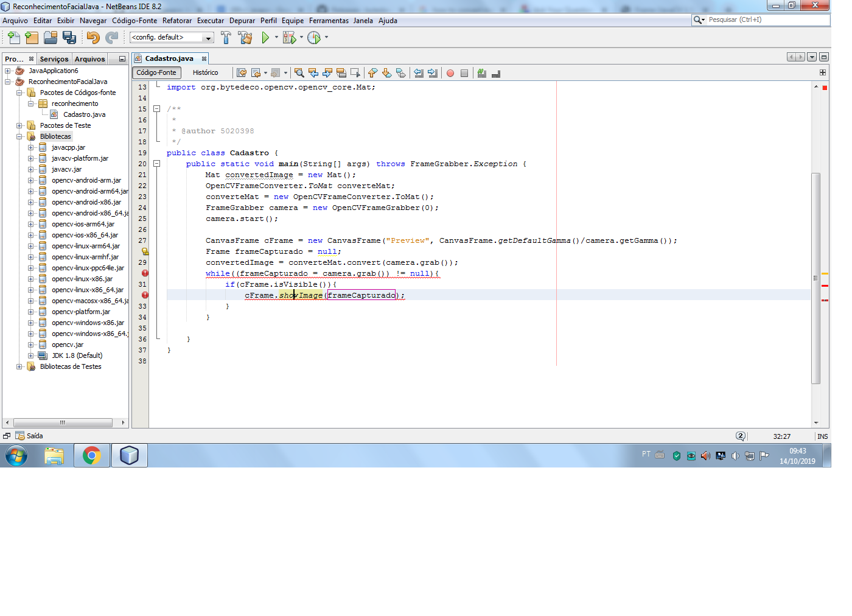Select JDK 1.8 (Default) node
This screenshot has width=852, height=616.
[77, 355]
